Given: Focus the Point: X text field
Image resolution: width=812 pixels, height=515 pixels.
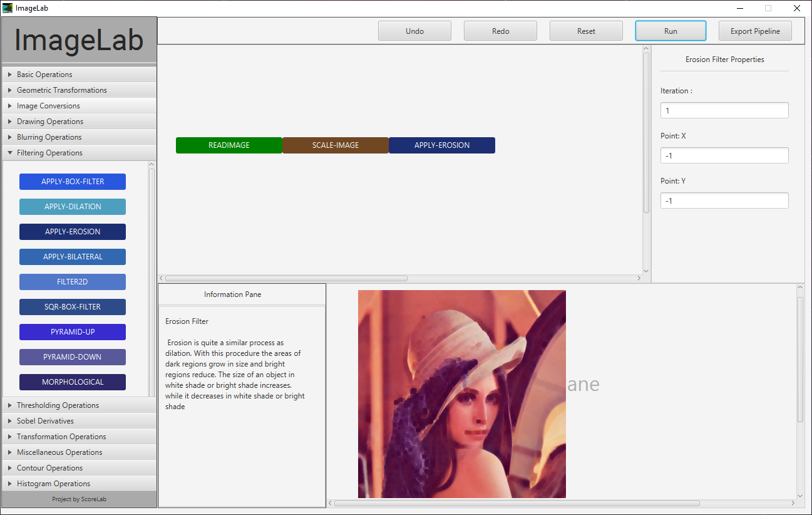Looking at the screenshot, I should click(x=724, y=155).
